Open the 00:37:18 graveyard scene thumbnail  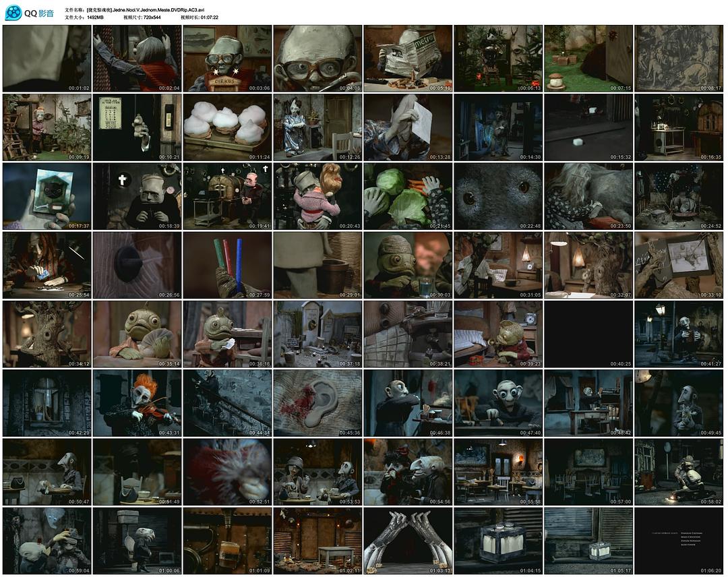coord(317,334)
